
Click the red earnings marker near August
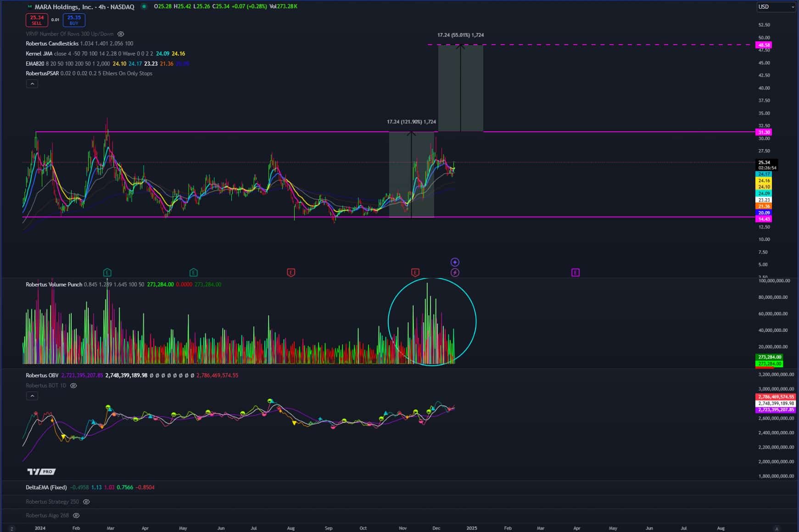[291, 273]
